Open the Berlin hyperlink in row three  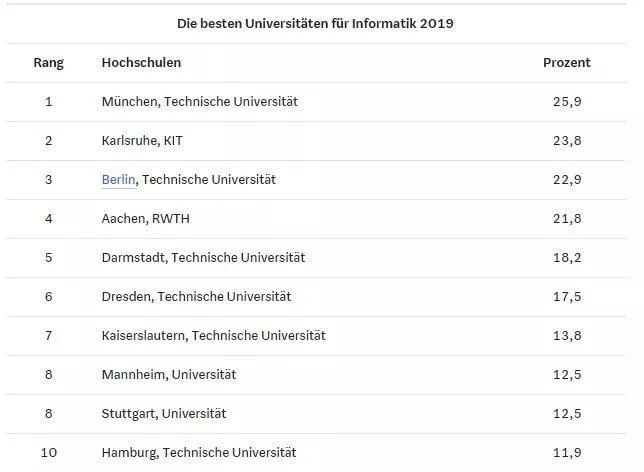point(118,180)
